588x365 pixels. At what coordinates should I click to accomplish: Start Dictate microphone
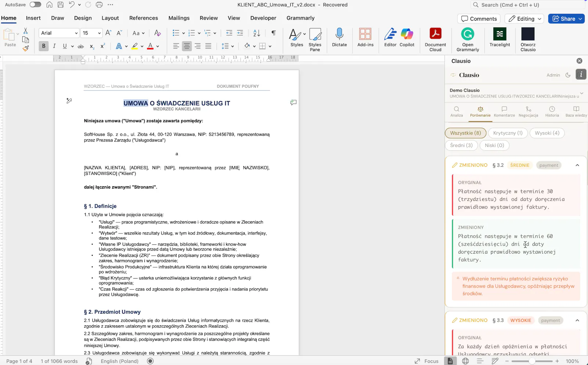pos(339,37)
